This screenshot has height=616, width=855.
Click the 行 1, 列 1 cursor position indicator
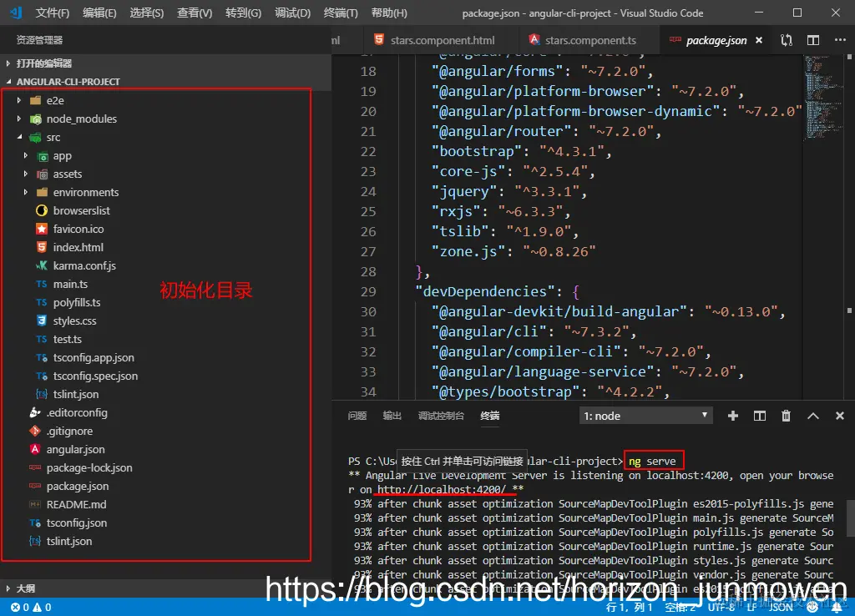(x=630, y=608)
